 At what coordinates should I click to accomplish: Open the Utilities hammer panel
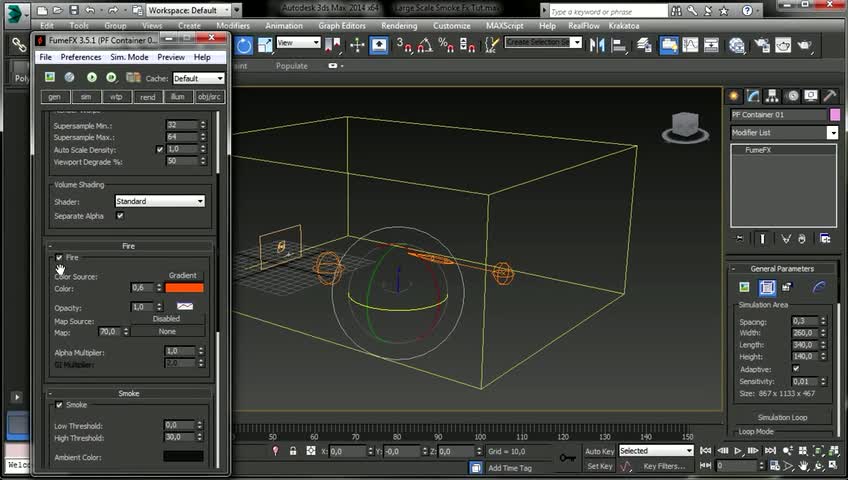point(827,96)
